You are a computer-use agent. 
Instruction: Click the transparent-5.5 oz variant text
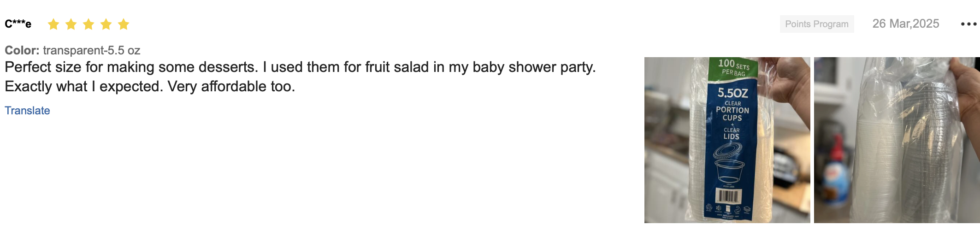(91, 50)
